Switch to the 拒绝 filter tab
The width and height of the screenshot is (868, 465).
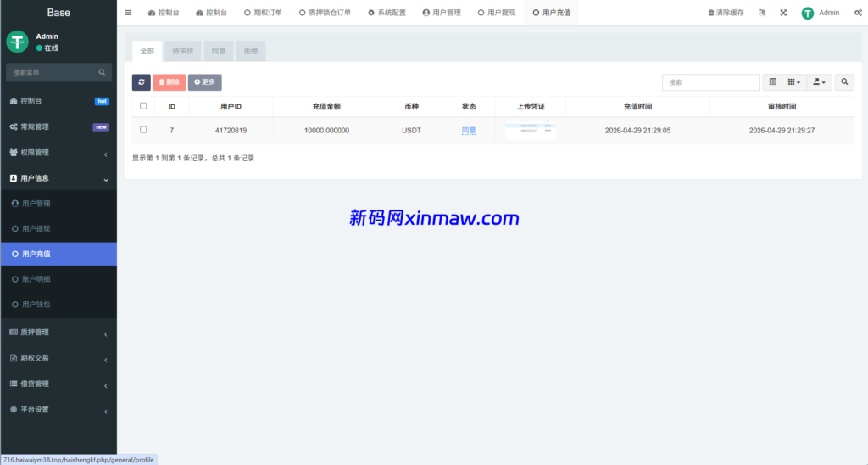[251, 51]
